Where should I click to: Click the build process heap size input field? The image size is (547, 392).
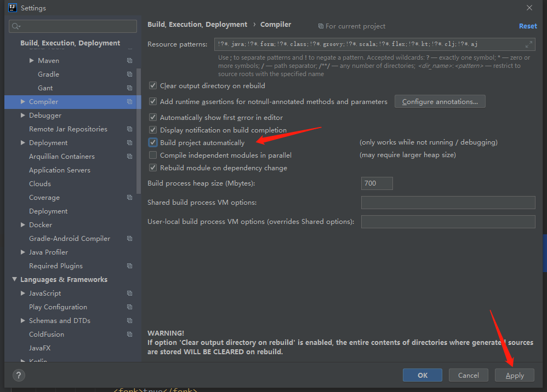point(377,183)
